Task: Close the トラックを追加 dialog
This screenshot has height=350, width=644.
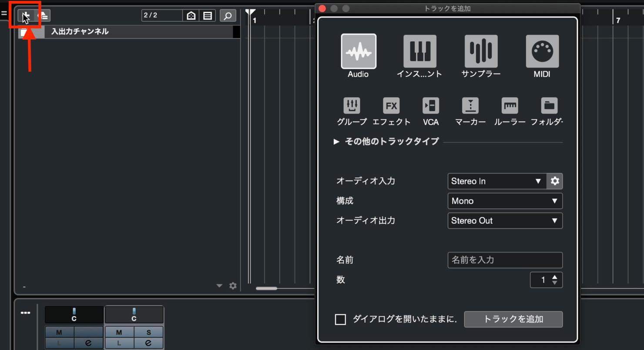Action: 322,8
